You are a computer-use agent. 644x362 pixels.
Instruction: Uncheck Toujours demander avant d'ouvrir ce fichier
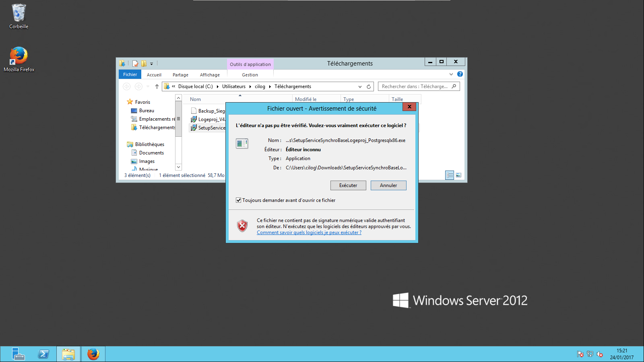coord(238,200)
